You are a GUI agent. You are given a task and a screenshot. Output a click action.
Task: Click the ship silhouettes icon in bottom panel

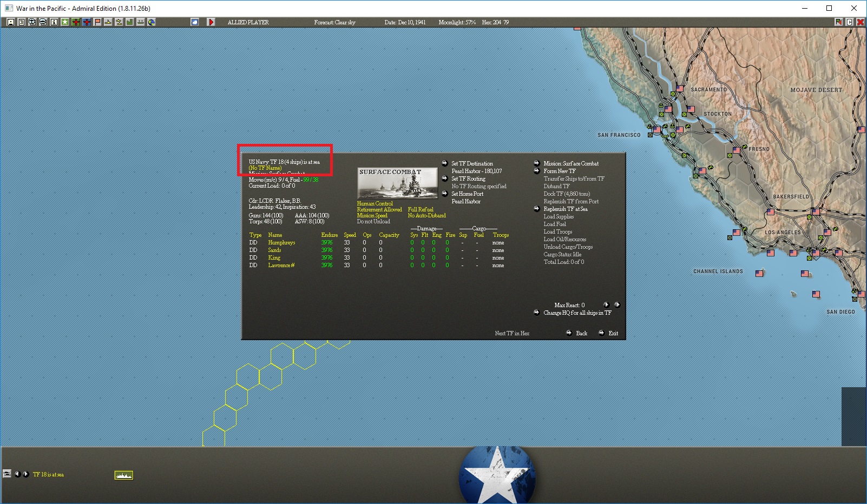tap(7, 474)
